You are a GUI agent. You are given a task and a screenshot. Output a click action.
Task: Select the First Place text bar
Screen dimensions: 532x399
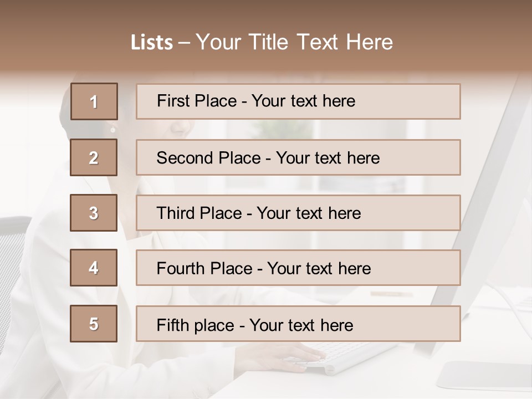coord(298,101)
